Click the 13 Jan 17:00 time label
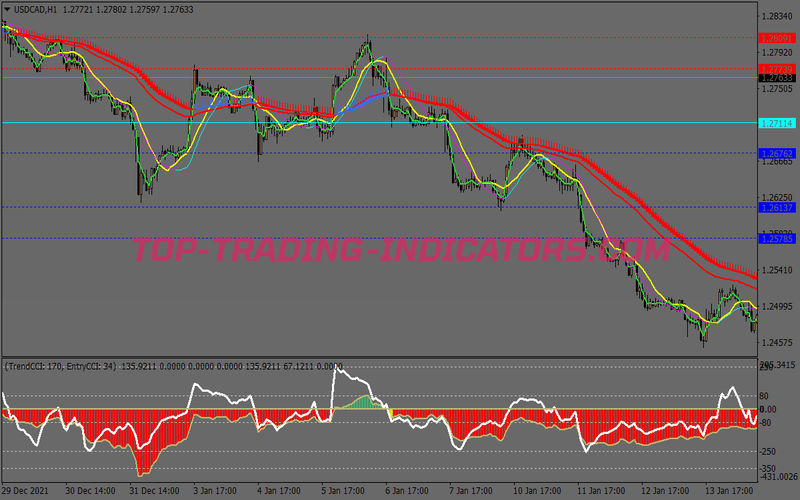Screen dimensions: 800x500 [x=729, y=491]
